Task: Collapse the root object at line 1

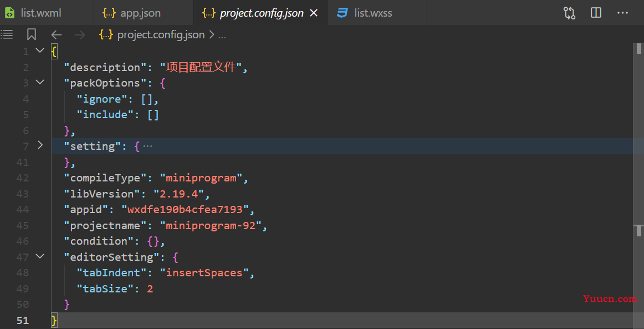Action: click(40, 50)
